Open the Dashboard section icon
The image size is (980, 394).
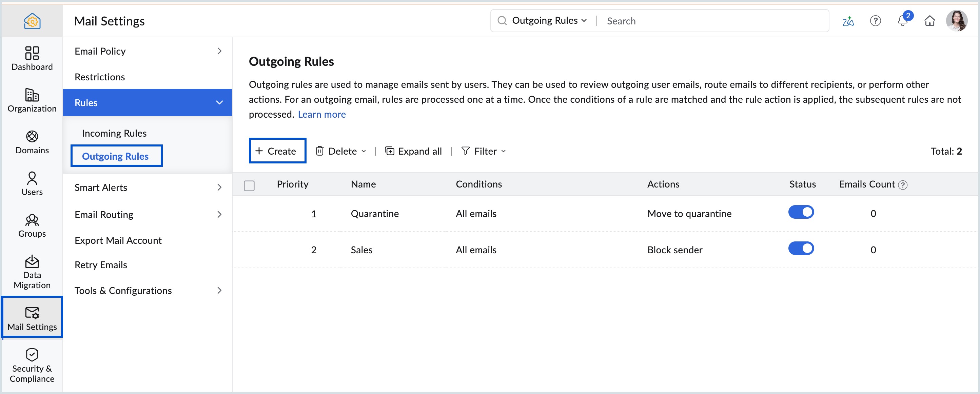pyautogui.click(x=32, y=53)
